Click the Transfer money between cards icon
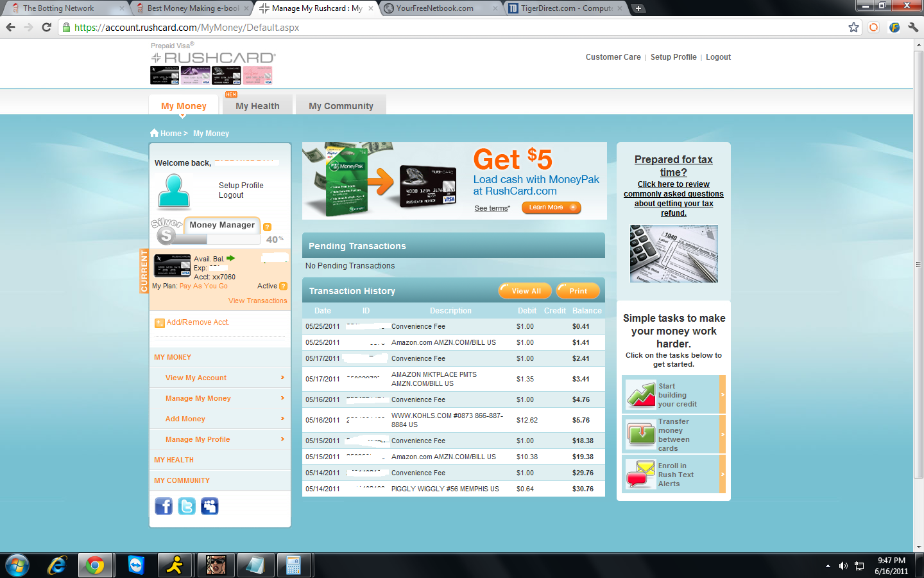Viewport: 924px width, 578px height. [640, 435]
